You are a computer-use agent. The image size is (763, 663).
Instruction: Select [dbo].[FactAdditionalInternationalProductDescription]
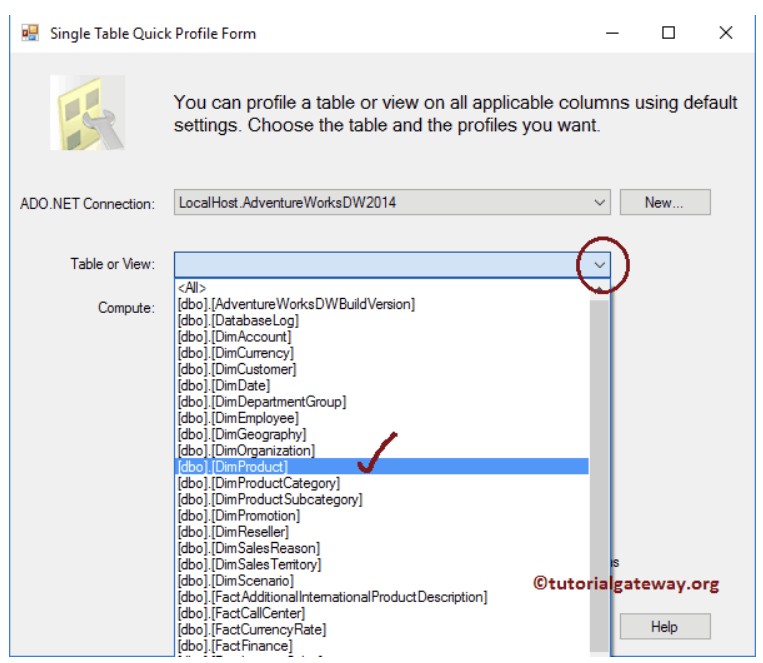[x=382, y=597]
